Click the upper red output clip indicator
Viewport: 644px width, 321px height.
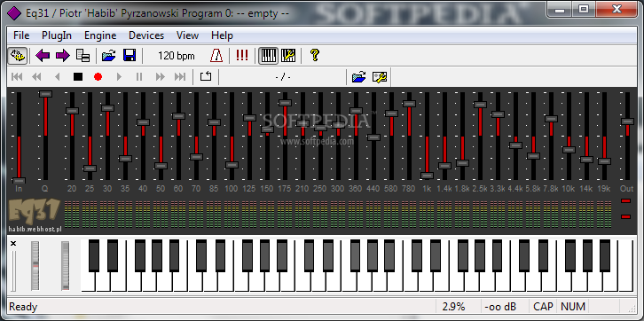coord(626,200)
